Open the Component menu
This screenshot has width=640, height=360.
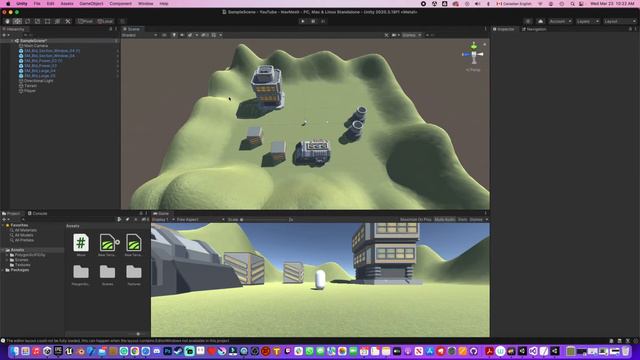click(x=120, y=4)
